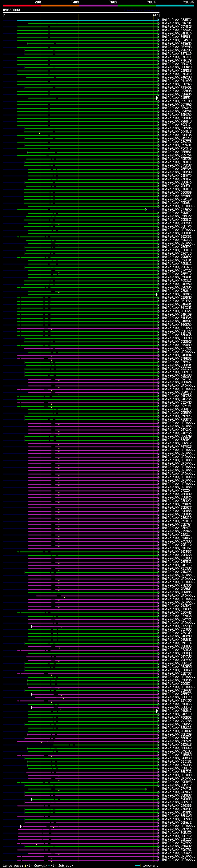Open hit UniRef100_B0WQZ4

point(177,213)
